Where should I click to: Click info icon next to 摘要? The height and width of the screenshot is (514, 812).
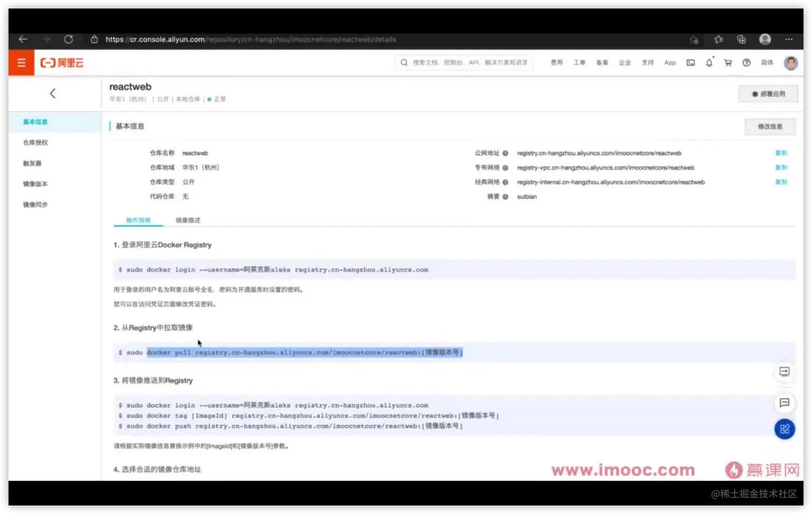pos(505,197)
